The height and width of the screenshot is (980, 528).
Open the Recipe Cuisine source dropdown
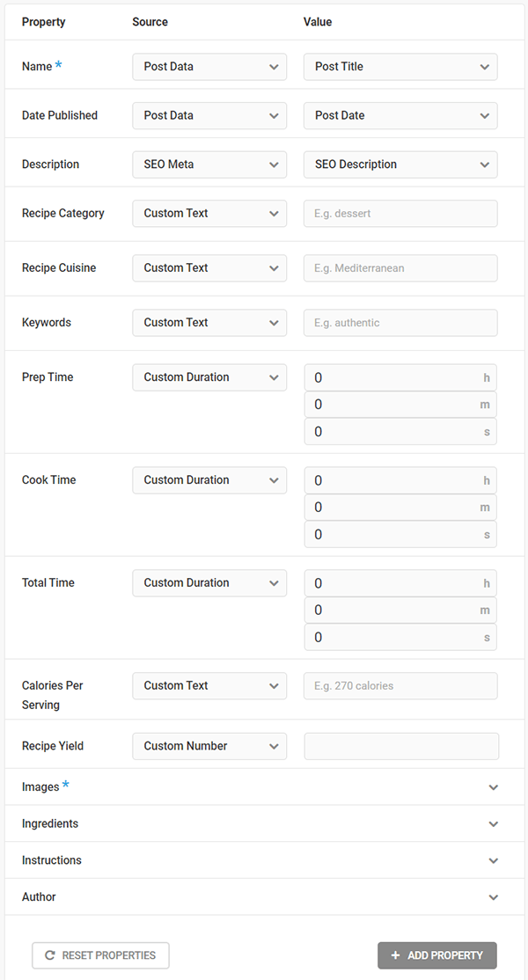tap(209, 267)
